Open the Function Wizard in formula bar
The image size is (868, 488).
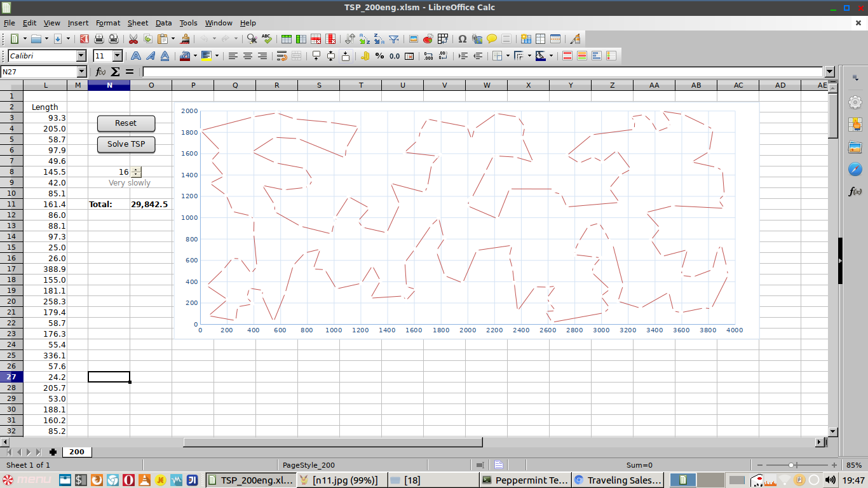coord(100,72)
